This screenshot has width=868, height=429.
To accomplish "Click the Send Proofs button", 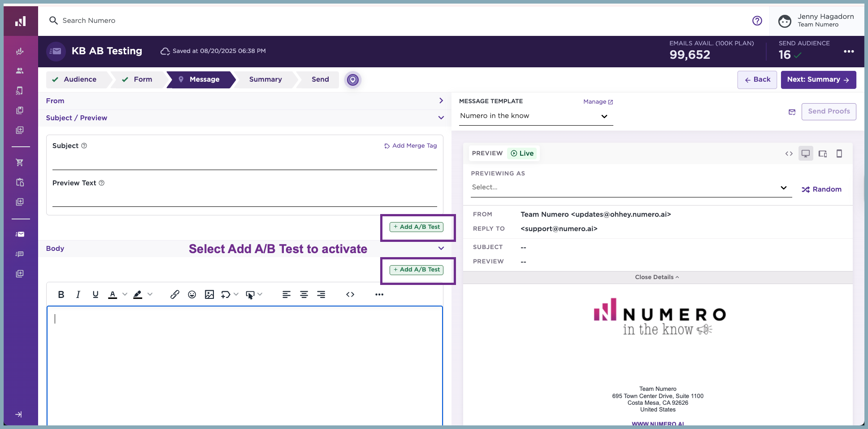I will pos(829,112).
